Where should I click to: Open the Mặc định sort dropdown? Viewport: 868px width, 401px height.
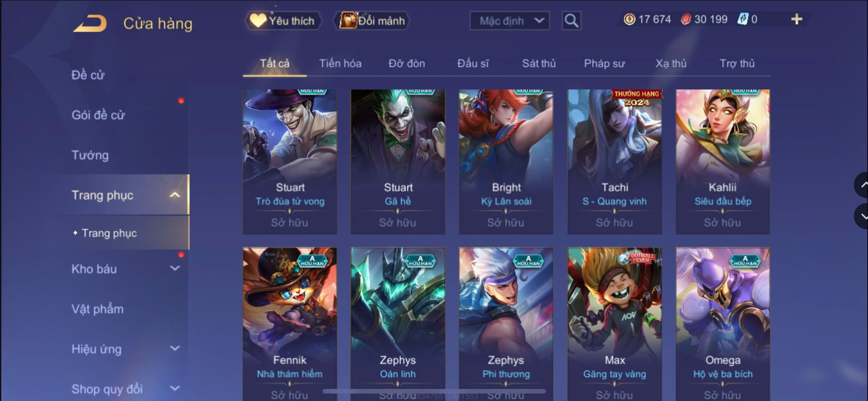(x=509, y=21)
